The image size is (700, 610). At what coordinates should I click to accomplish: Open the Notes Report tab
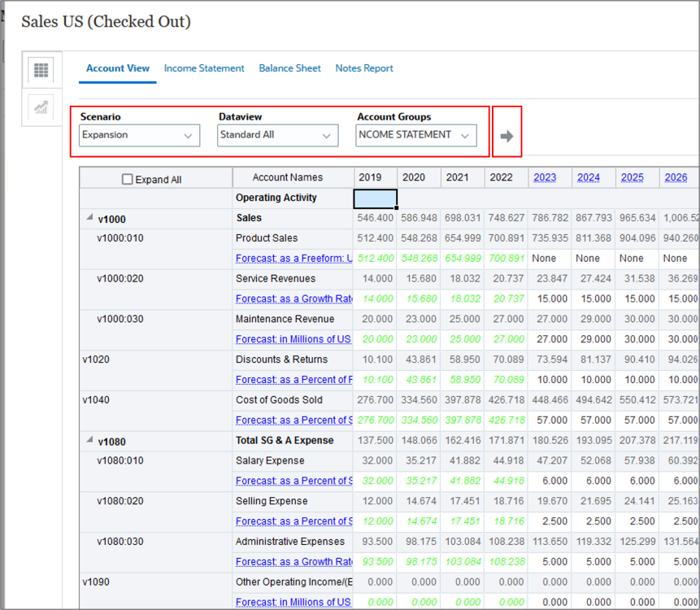coord(364,68)
